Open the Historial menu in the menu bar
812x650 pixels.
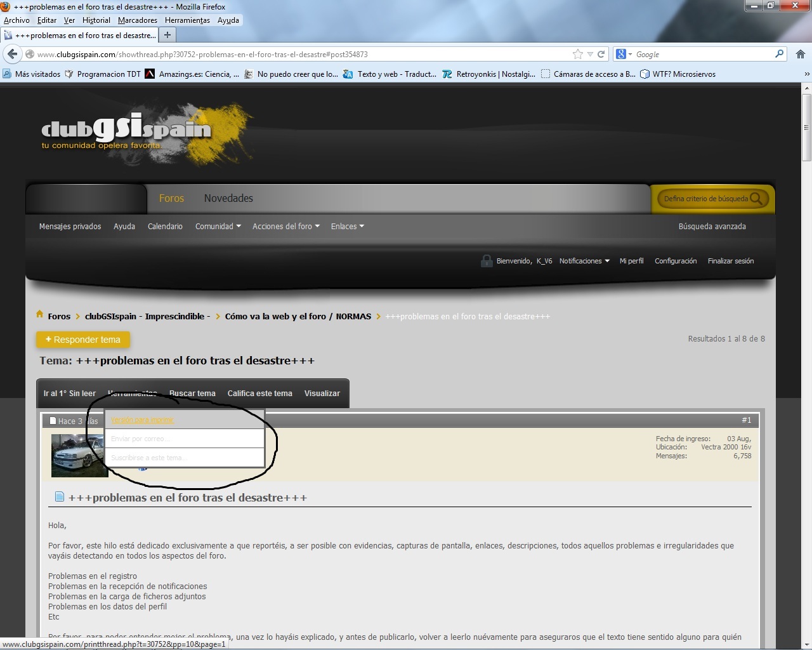point(96,20)
